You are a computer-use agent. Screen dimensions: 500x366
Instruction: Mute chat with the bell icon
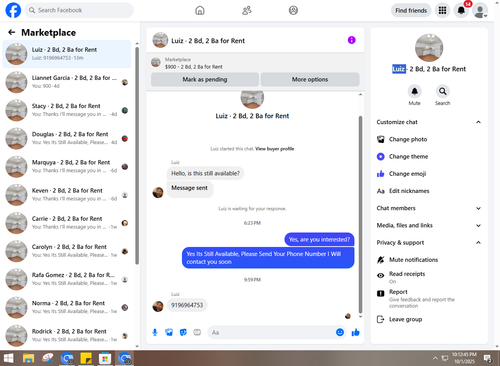point(414,91)
